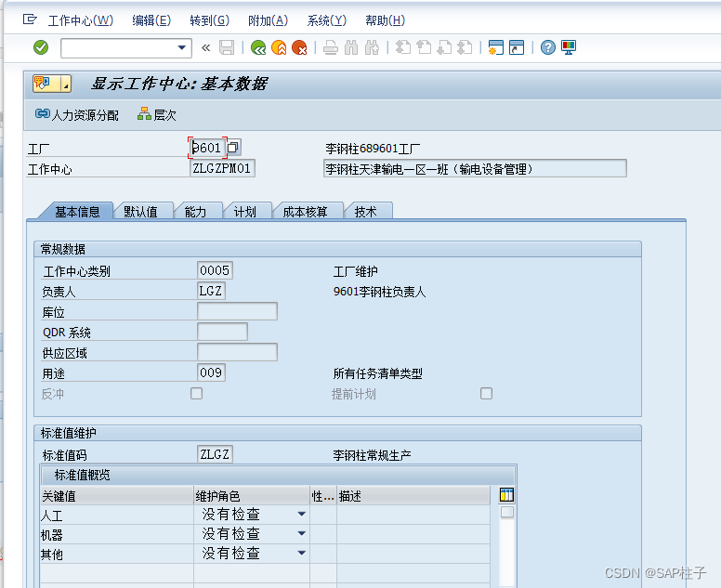Open the command field dropdown arrow
The width and height of the screenshot is (721, 588).
pos(181,47)
